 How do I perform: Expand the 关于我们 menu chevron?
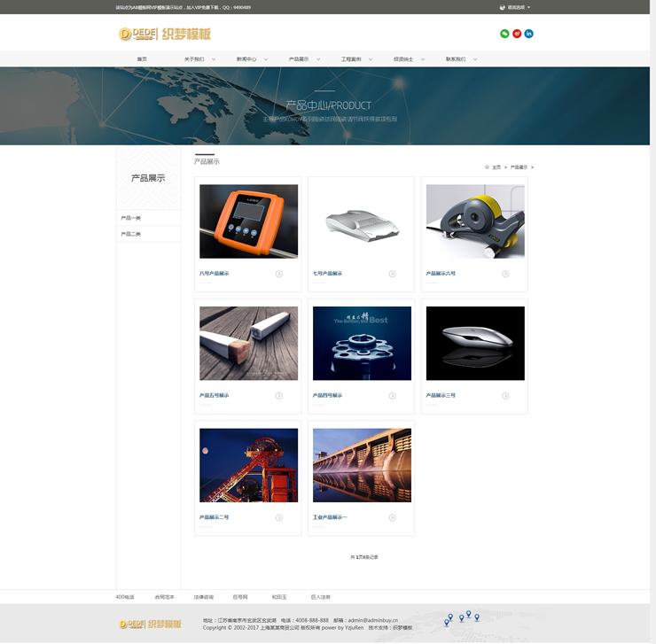click(x=212, y=59)
